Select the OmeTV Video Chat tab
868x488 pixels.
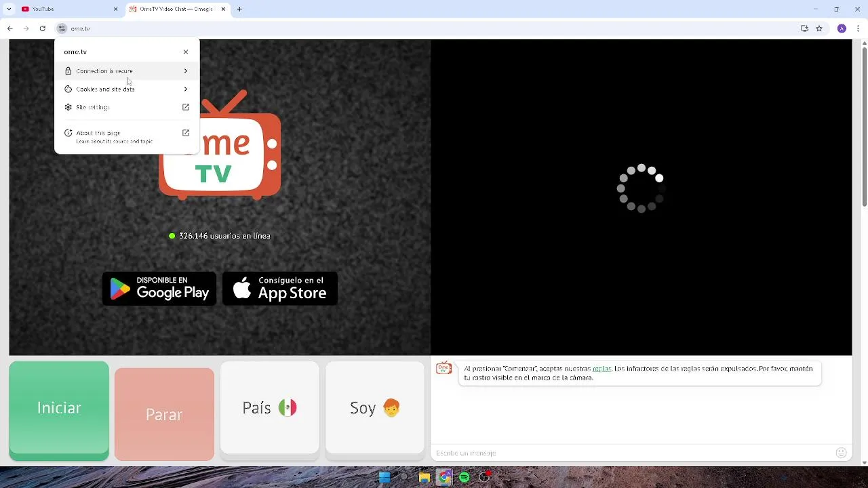click(176, 9)
